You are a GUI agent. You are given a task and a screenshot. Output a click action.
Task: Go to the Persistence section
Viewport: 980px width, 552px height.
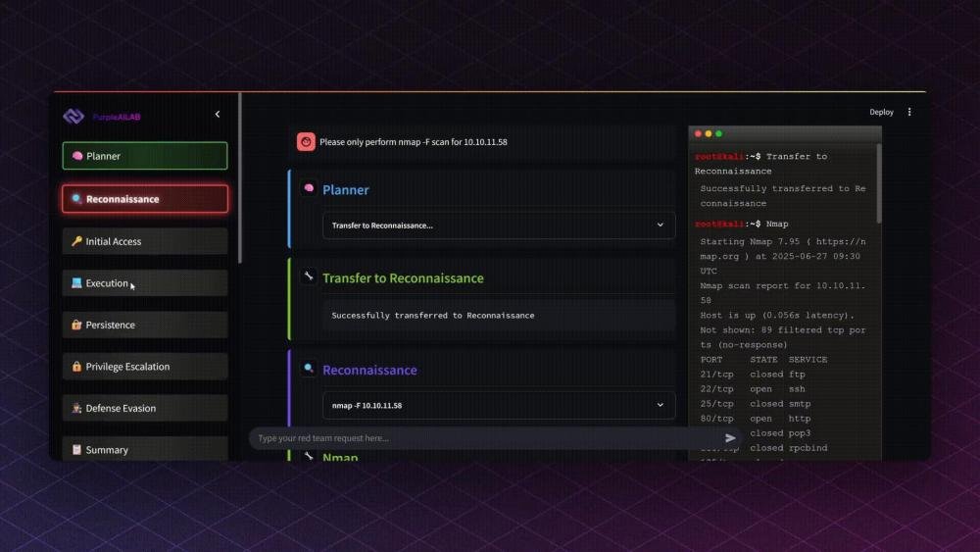tap(145, 325)
